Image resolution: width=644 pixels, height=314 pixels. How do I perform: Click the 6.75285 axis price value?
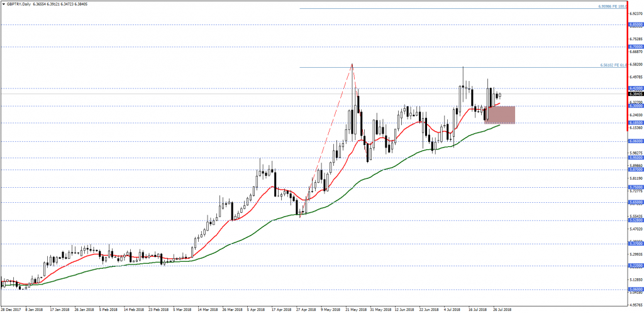click(636, 38)
